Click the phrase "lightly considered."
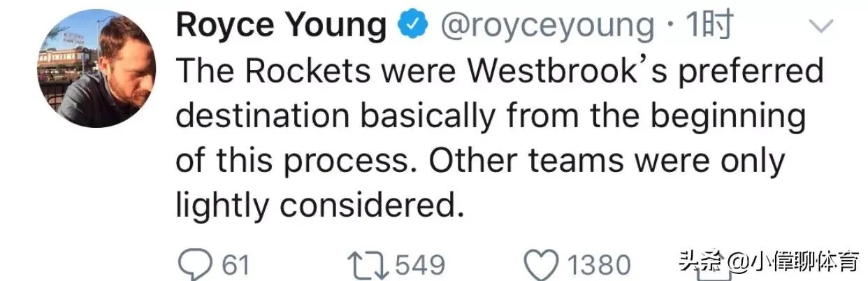This screenshot has width=868, height=281. click(x=319, y=206)
